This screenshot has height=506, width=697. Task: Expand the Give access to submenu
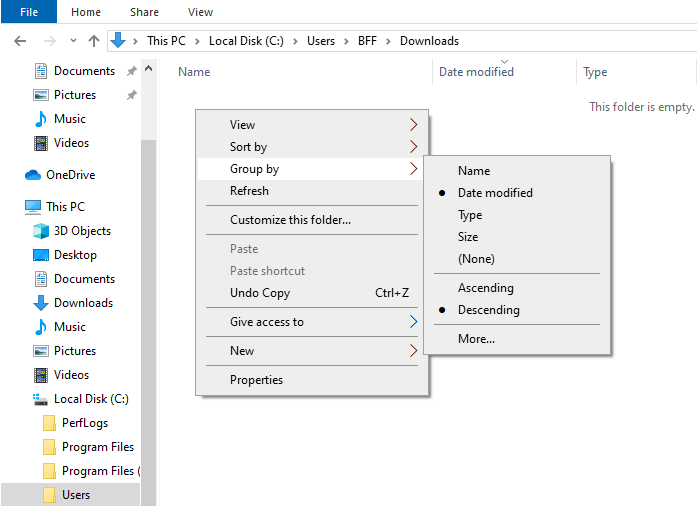click(312, 321)
